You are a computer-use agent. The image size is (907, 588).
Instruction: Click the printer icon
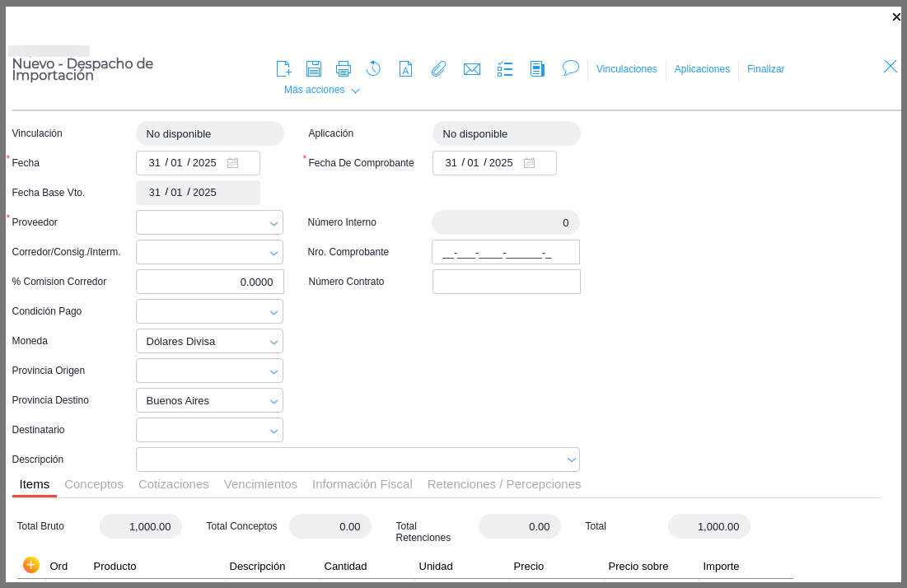coord(344,69)
